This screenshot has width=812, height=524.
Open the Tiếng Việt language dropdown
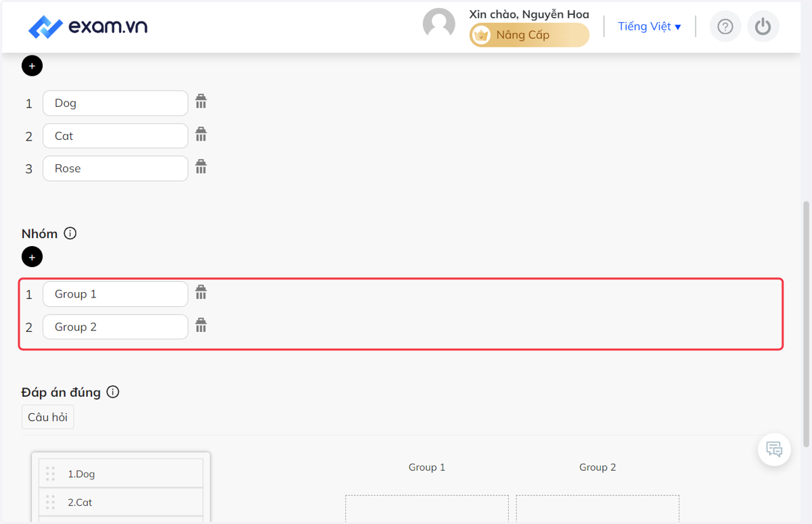tap(650, 26)
